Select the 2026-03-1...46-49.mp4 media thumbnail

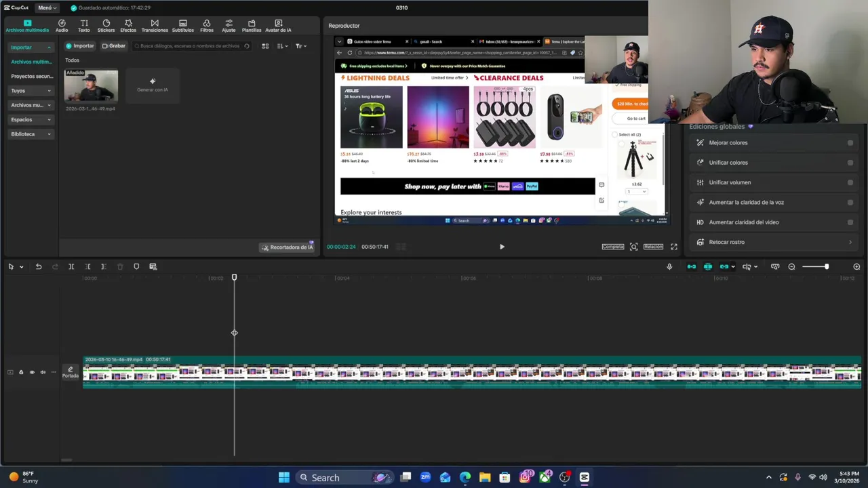click(91, 85)
